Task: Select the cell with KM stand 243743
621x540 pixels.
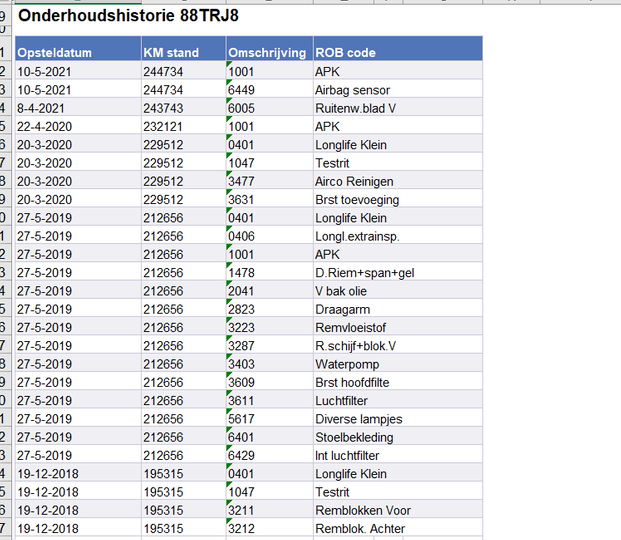Action: click(183, 108)
